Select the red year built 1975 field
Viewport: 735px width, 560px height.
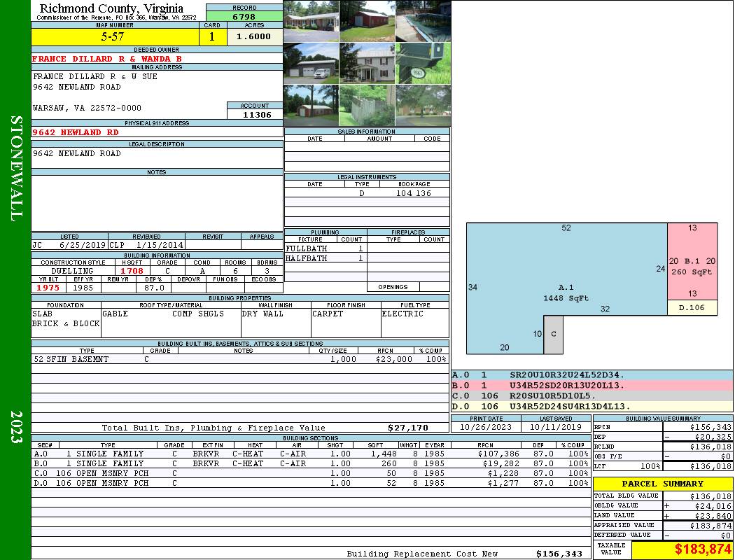48,287
